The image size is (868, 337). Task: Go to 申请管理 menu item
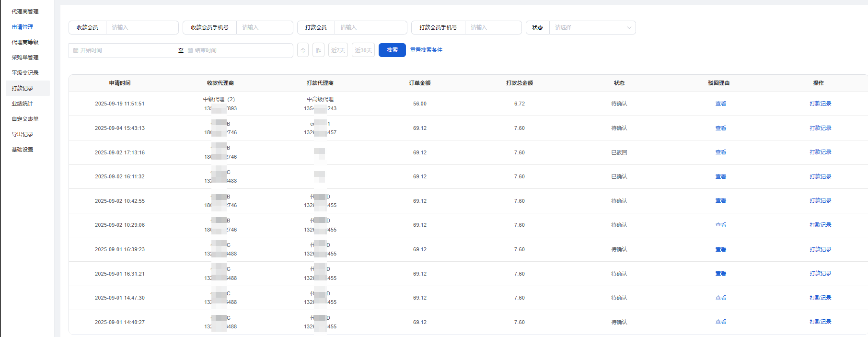click(x=23, y=27)
